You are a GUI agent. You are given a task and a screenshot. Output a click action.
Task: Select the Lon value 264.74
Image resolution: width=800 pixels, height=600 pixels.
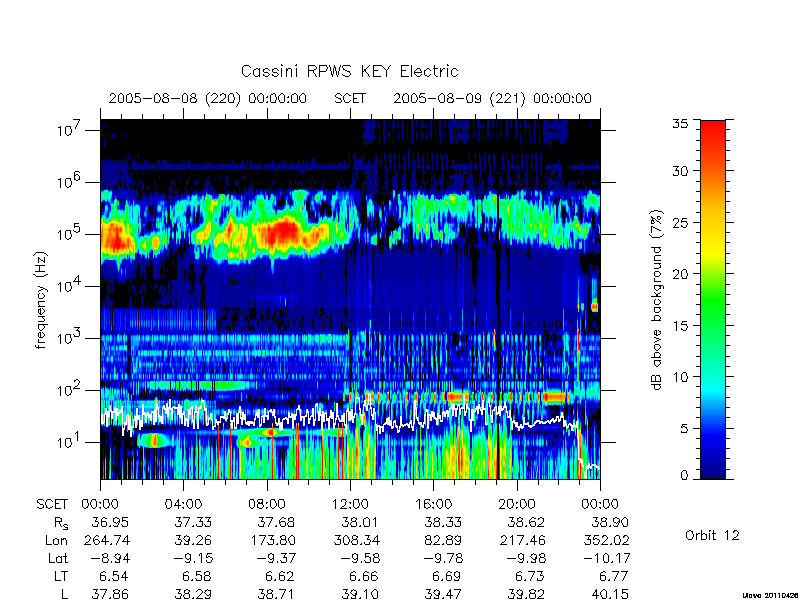point(106,540)
